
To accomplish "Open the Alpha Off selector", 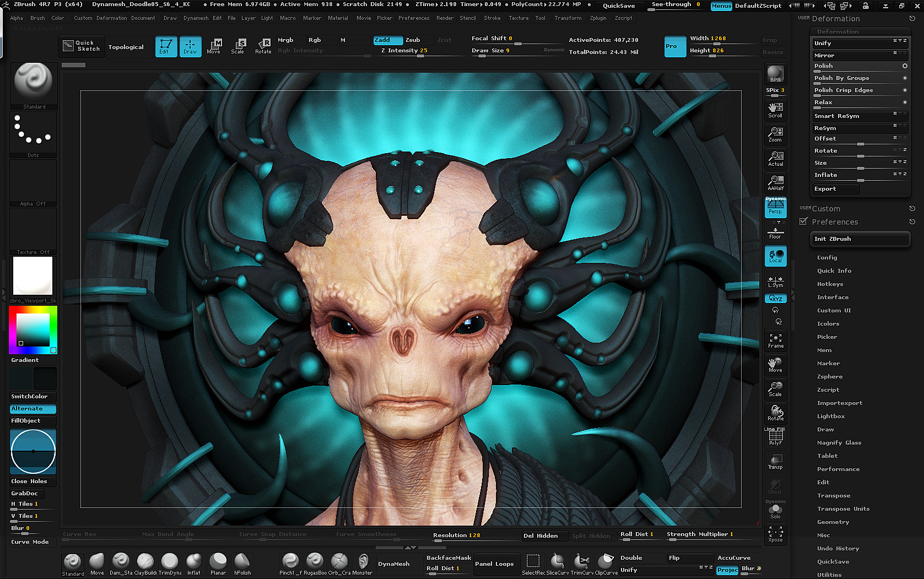I will coord(33,183).
